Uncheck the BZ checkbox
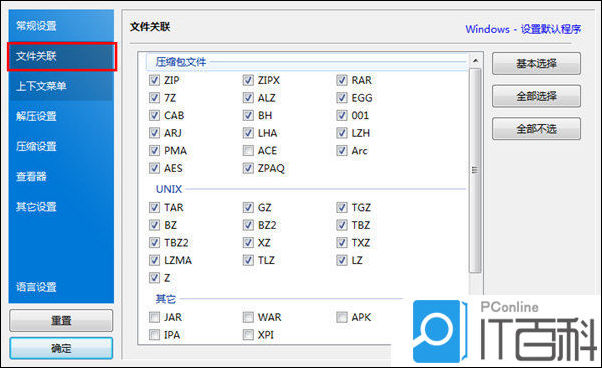 tap(154, 225)
